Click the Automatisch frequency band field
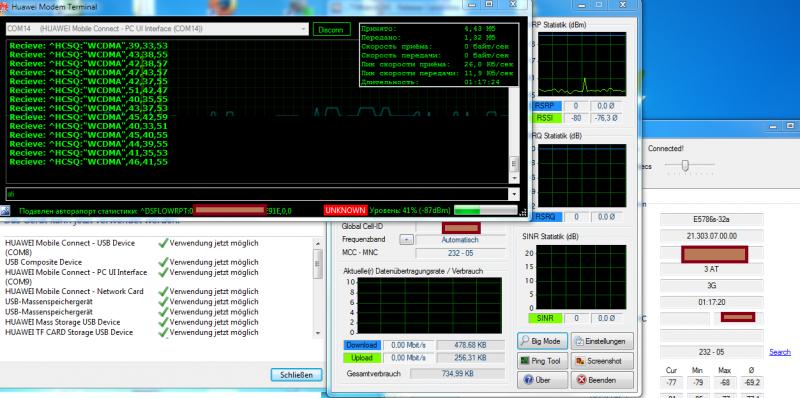800x398 pixels. click(460, 239)
